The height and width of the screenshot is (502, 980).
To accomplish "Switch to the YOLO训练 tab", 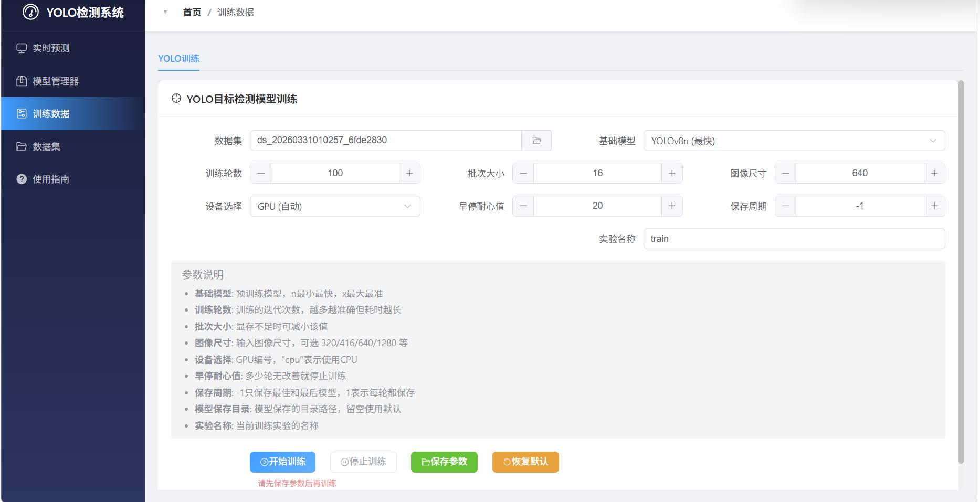I will click(178, 59).
